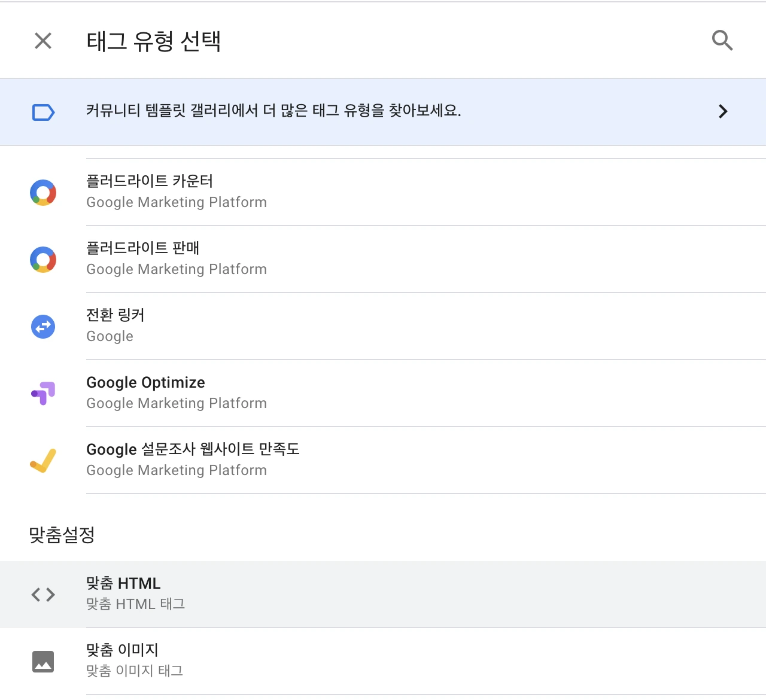The width and height of the screenshot is (766, 700).
Task: Close the tag type selection panel
Action: [43, 41]
